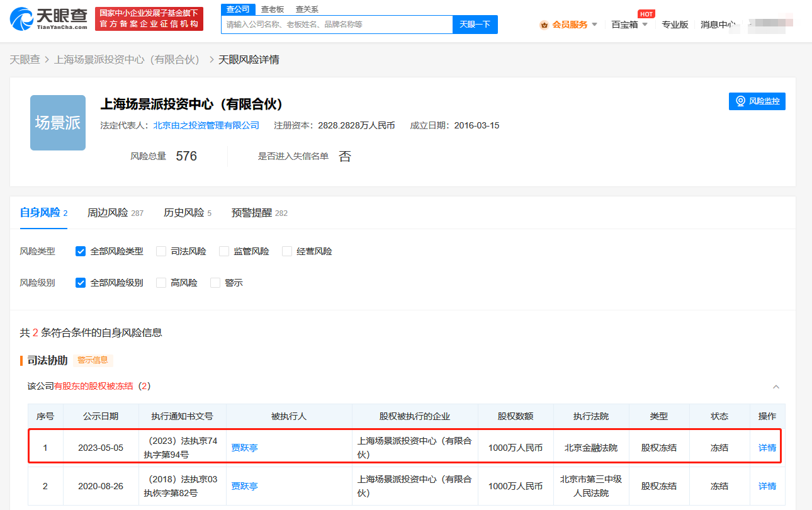Click the court cell 北京金融法院

pyautogui.click(x=591, y=448)
